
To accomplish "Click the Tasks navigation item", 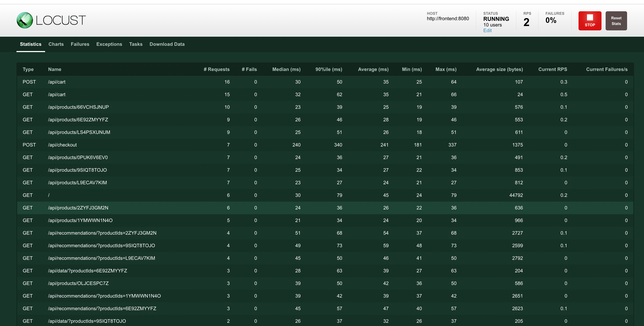I will point(136,44).
